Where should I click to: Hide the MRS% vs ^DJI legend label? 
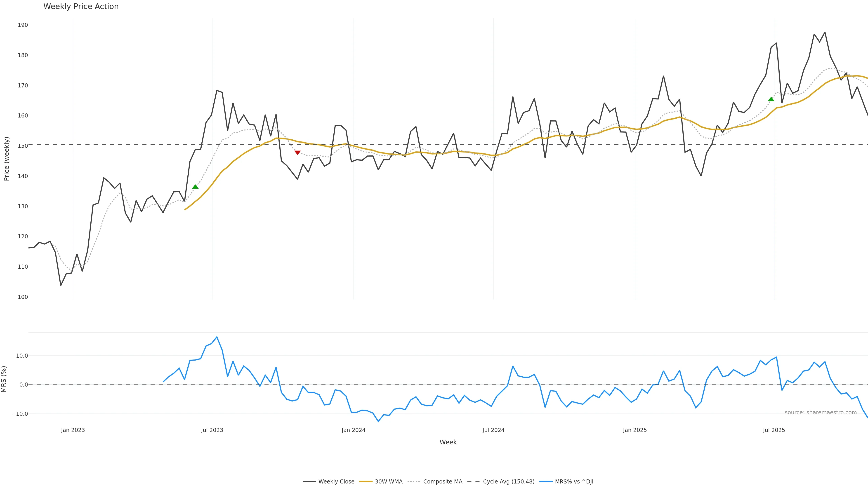point(574,482)
